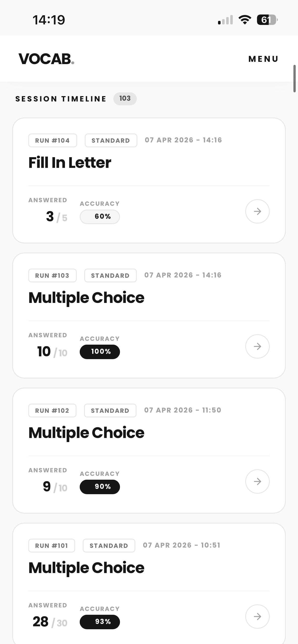
Task: Click the RUN #103 tag
Action: [x=52, y=275]
